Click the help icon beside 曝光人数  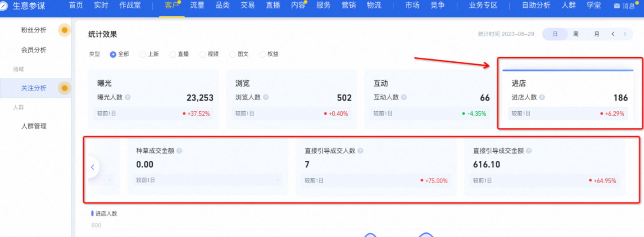coord(128,98)
